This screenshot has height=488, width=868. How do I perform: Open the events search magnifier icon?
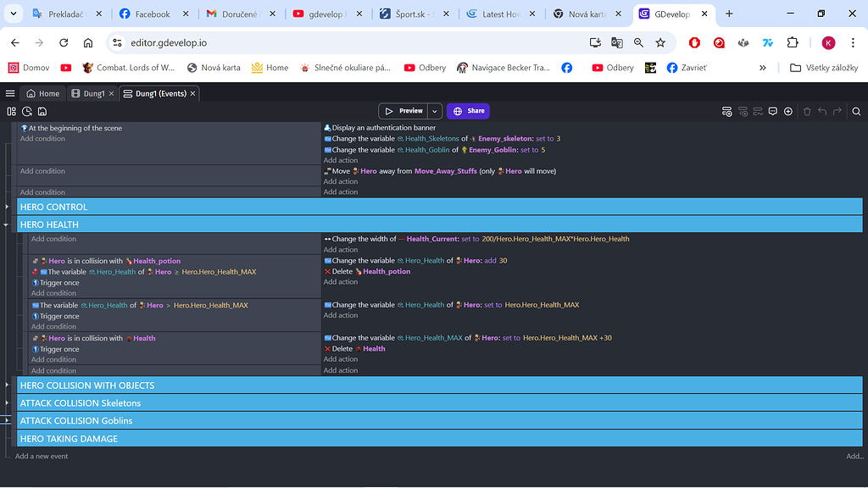pos(856,111)
